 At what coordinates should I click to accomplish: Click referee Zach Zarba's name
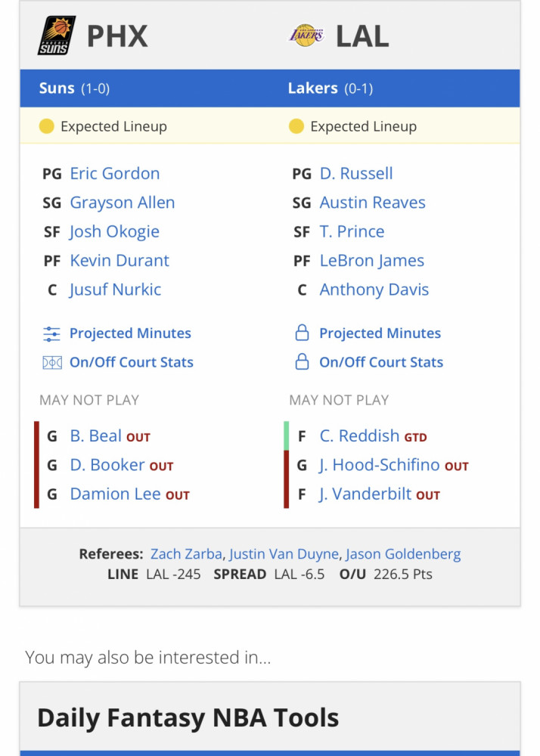coord(186,554)
